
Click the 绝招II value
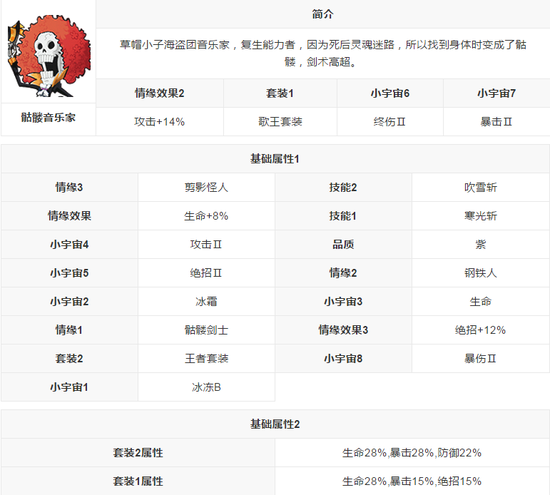(207, 273)
